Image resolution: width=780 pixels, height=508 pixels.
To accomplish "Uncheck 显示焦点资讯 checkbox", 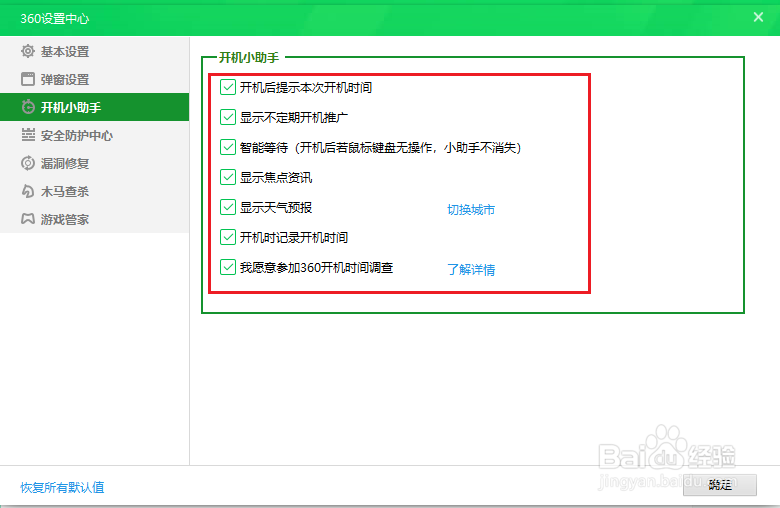I will [228, 177].
